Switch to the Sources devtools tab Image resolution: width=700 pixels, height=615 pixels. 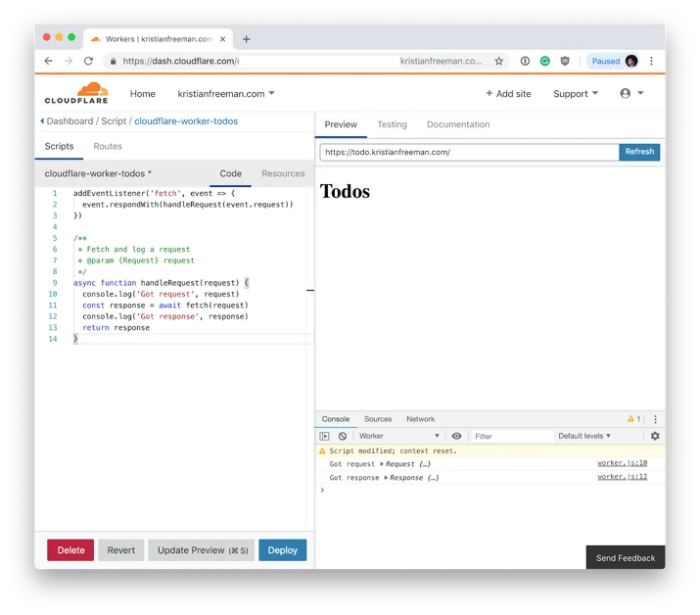click(378, 419)
